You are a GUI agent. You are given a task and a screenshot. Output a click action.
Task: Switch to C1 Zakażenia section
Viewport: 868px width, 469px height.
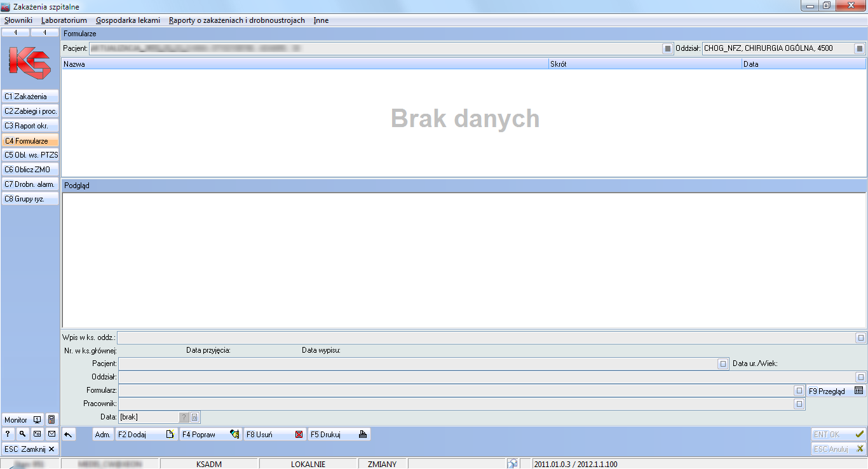30,97
